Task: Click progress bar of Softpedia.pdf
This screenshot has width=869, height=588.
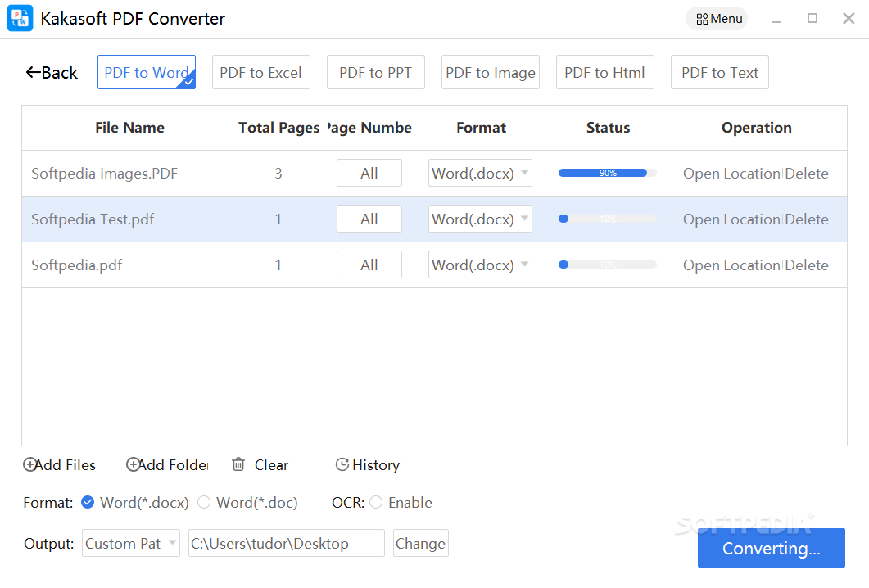Action: (x=608, y=265)
